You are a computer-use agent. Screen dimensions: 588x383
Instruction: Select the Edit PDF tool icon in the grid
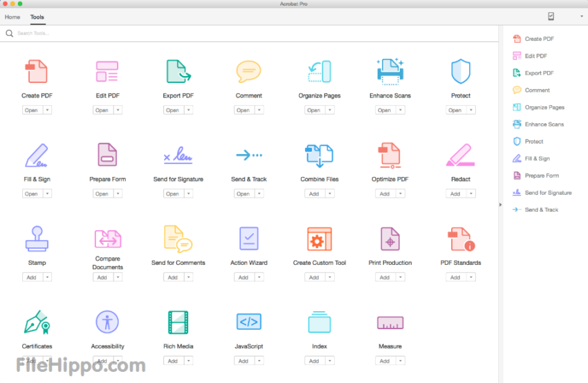click(x=107, y=71)
